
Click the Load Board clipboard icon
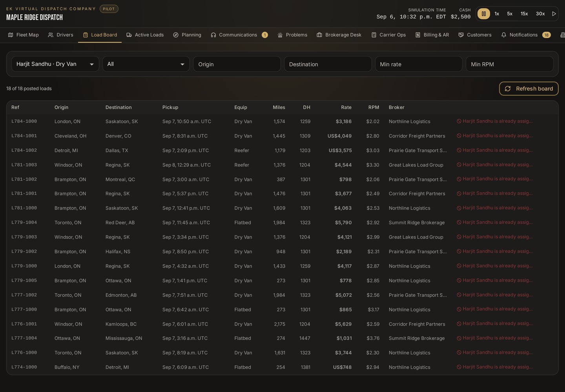point(86,35)
